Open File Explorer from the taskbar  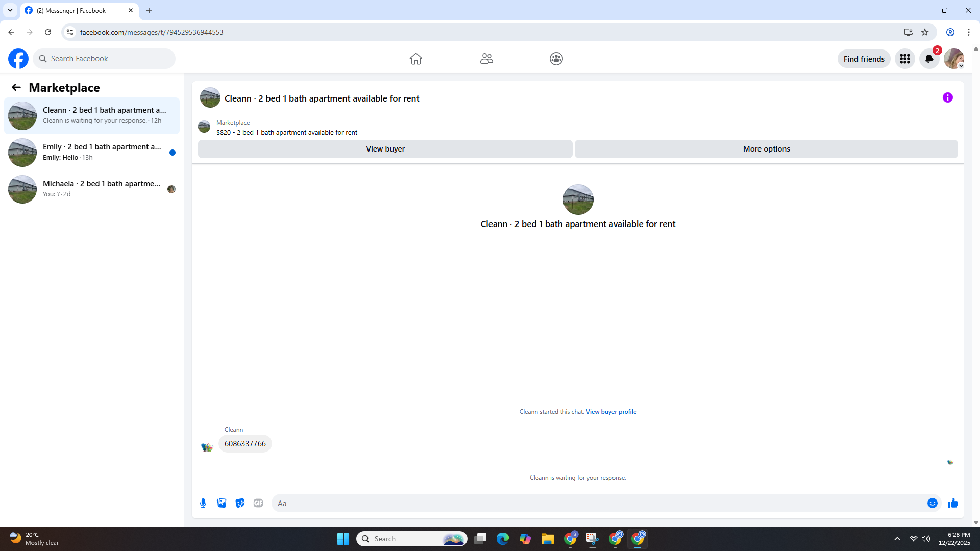[547, 539]
